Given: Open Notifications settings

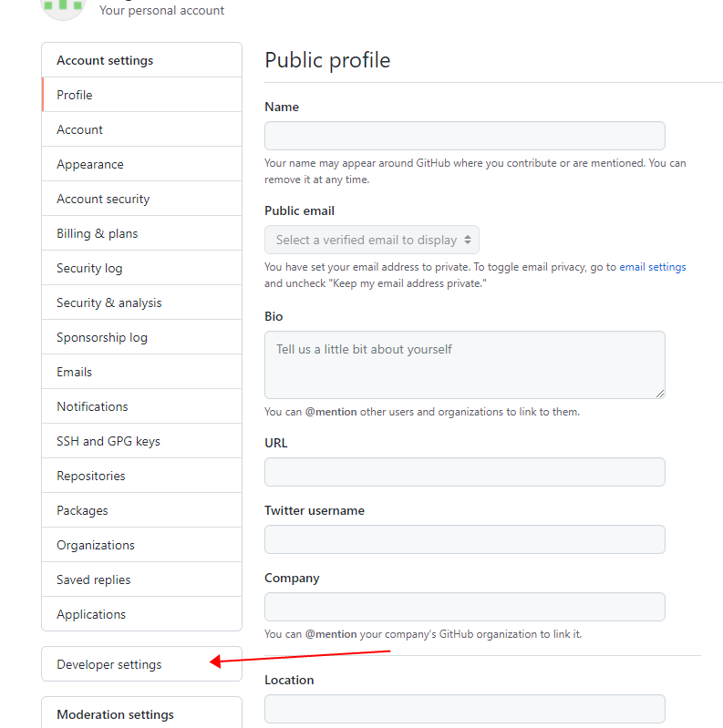Looking at the screenshot, I should [x=93, y=406].
